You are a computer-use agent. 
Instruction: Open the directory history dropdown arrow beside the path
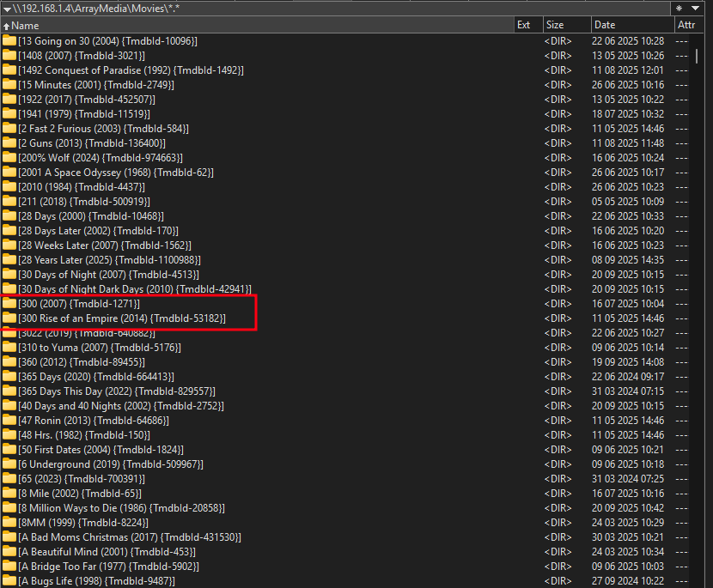7,9
